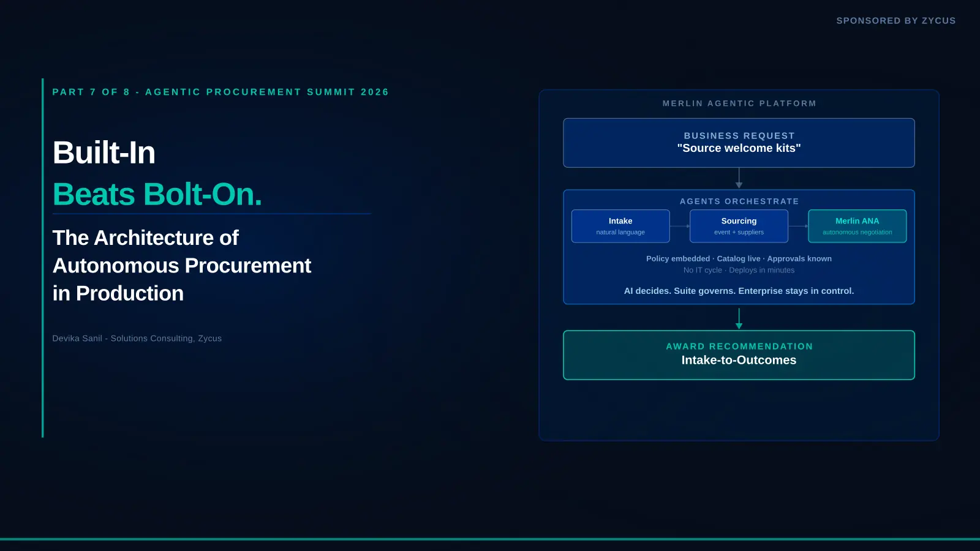The height and width of the screenshot is (551, 980).
Task: Click the "MERLIN AGENTIC PLATFORM" heading
Action: coord(739,103)
